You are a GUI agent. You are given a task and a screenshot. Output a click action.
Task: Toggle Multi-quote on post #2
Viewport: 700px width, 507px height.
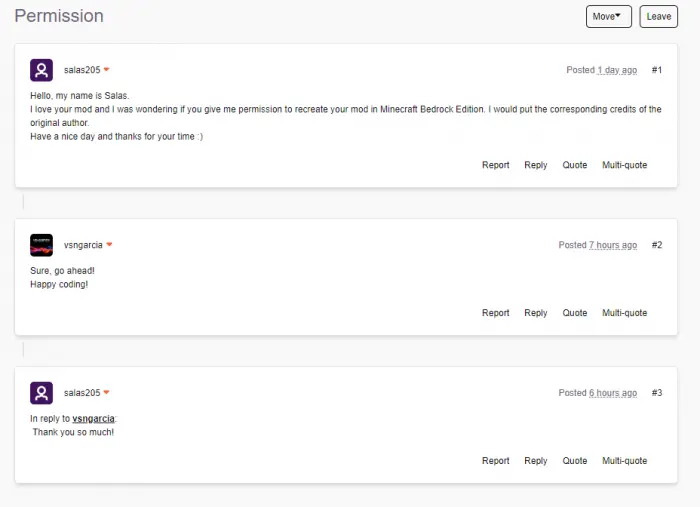(x=624, y=313)
